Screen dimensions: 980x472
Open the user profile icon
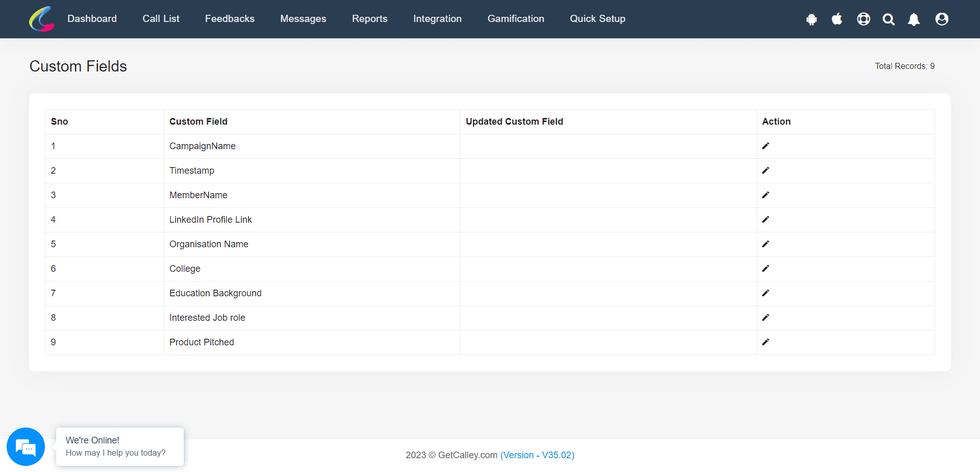[x=942, y=19]
